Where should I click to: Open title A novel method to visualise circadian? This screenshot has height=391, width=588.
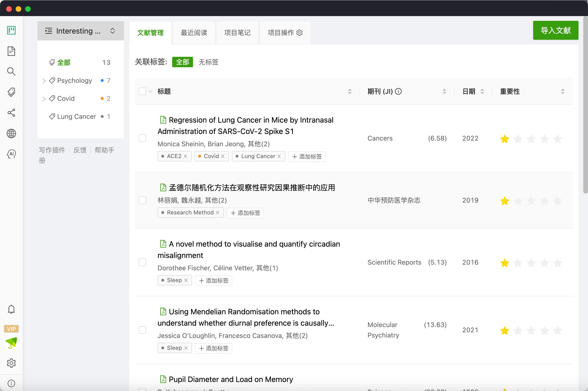(x=249, y=250)
